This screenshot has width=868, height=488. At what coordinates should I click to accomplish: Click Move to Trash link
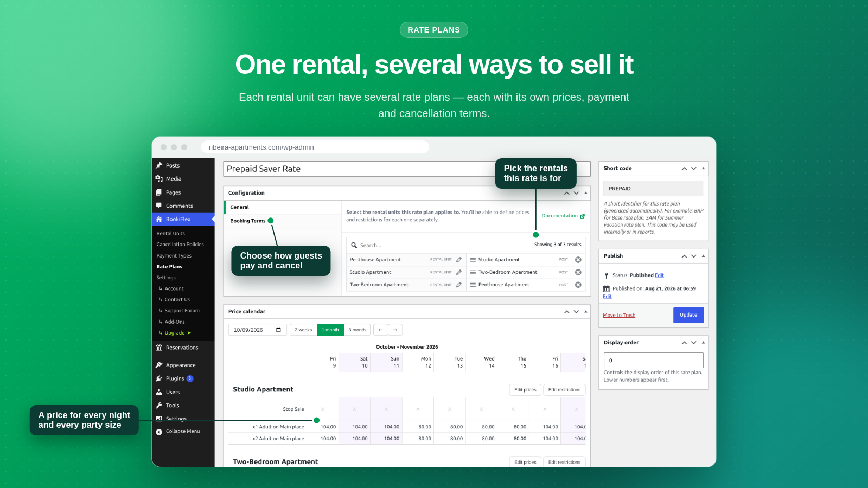tap(619, 315)
